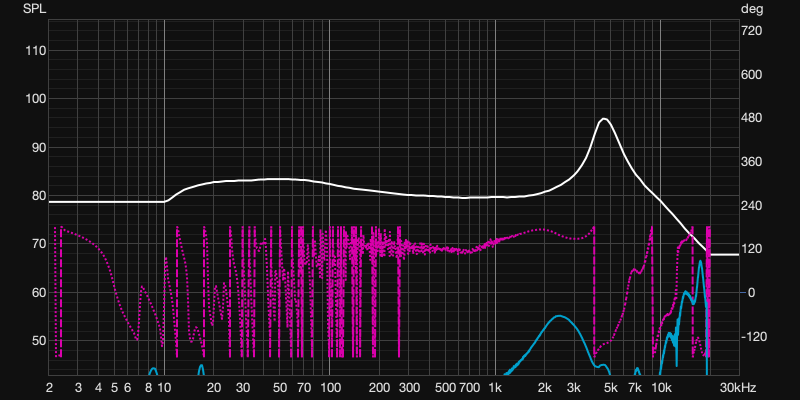Image resolution: width=800 pixels, height=400 pixels.
Task: Click the 70 dB SPL axis label
Action: 35,244
